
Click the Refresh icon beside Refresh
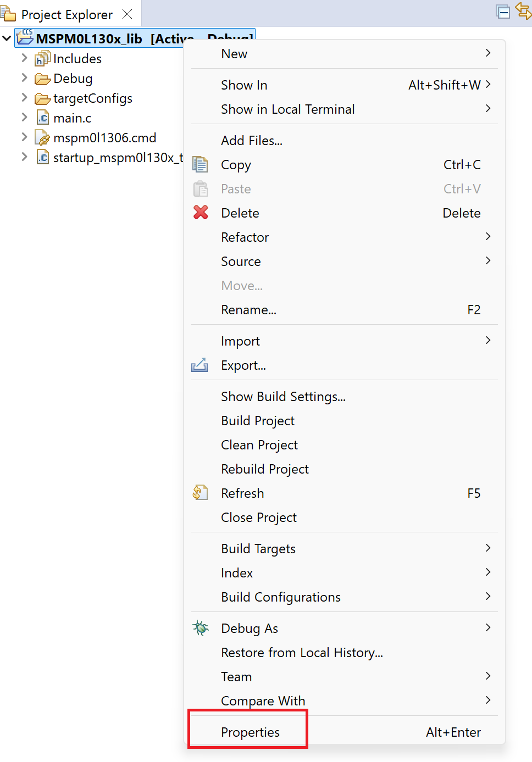(201, 492)
